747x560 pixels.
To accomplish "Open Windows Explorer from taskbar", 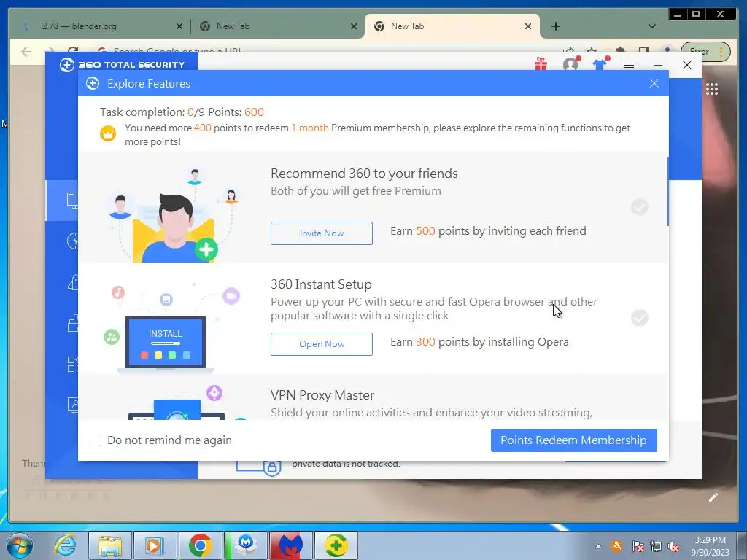I will [x=110, y=545].
